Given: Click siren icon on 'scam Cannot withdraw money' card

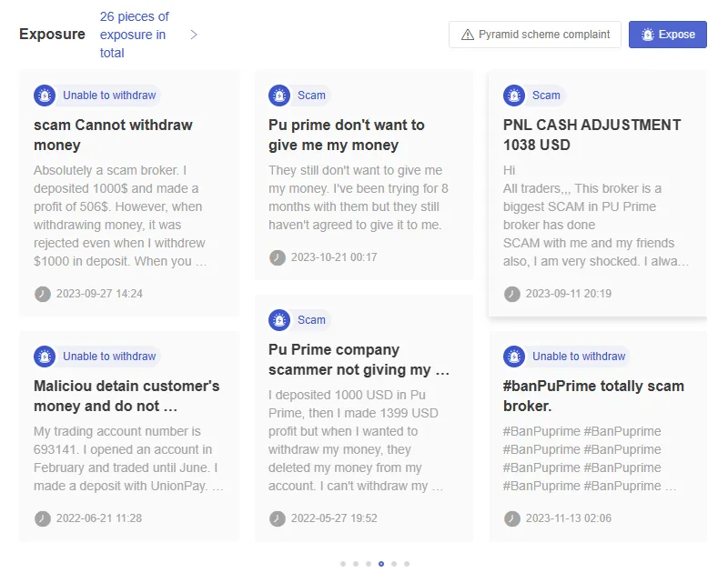Looking at the screenshot, I should pos(45,95).
